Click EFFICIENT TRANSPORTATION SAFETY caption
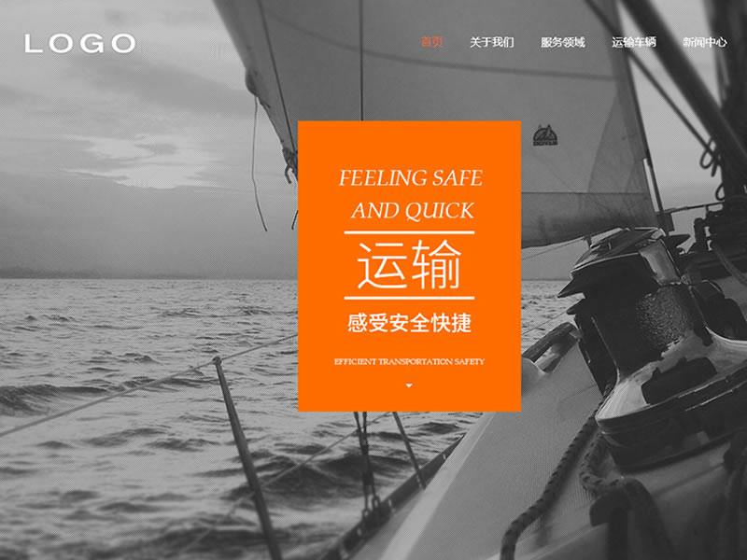 pyautogui.click(x=409, y=362)
